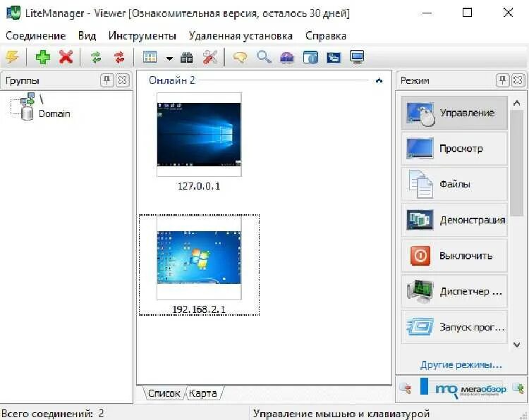This screenshot has width=529, height=420.
Task: Open the Инструменты menu
Action: (x=142, y=36)
